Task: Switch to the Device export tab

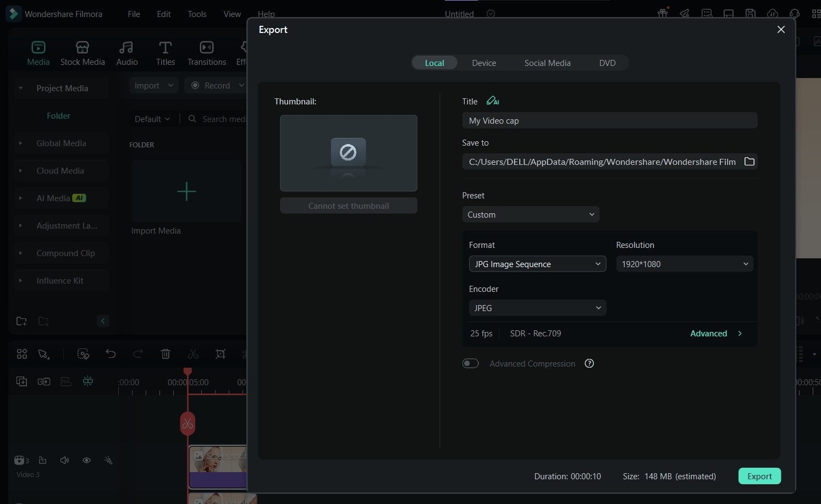Action: pos(484,63)
